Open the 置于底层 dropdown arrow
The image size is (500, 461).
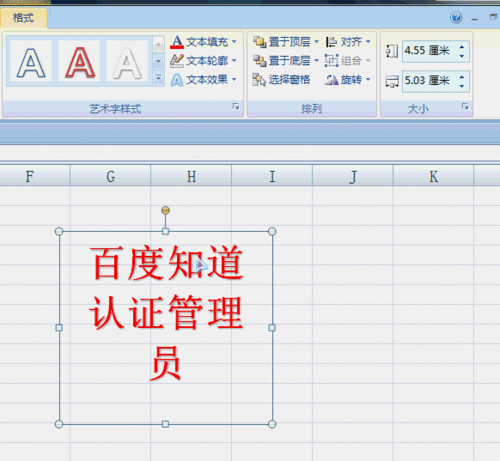click(x=316, y=60)
